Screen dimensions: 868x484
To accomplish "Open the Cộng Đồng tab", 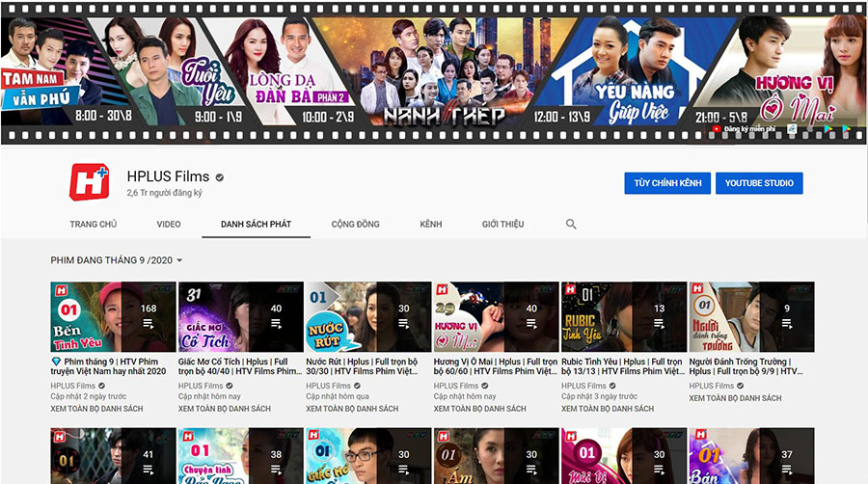I will tap(355, 224).
